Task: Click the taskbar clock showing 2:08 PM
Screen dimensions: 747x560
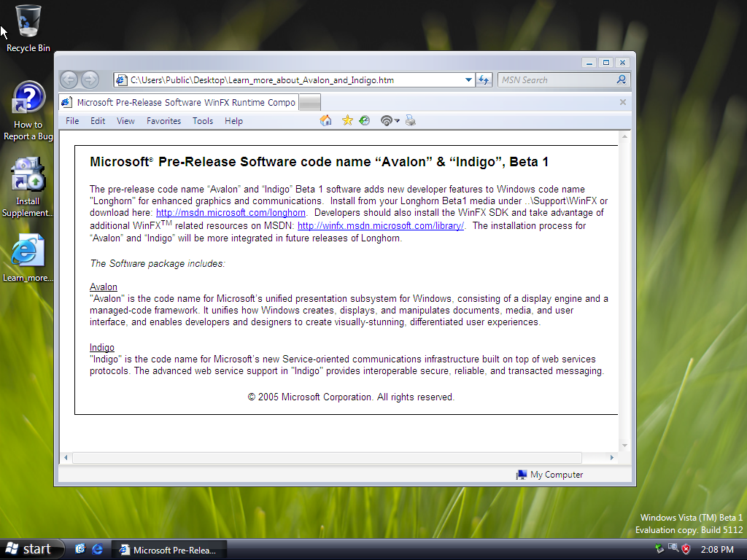Action: coord(717,550)
